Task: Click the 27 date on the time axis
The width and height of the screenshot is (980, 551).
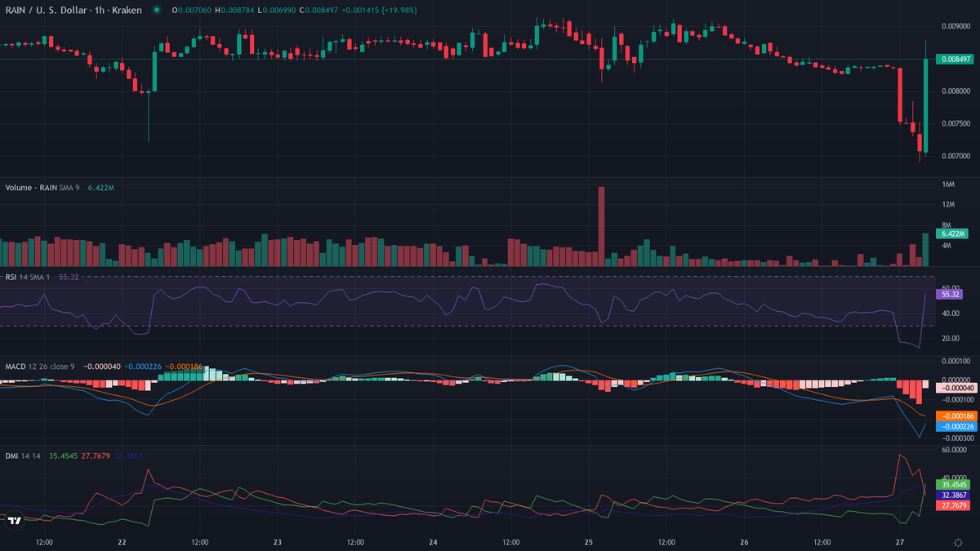Action: (x=899, y=542)
